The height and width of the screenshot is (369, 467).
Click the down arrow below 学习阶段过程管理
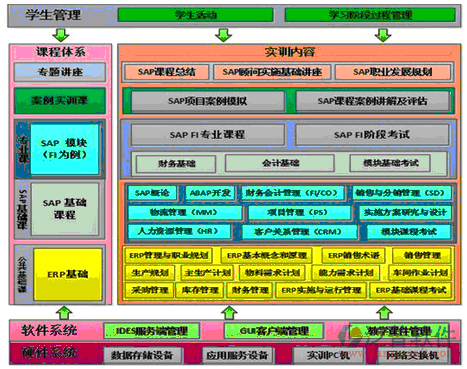pos(383,35)
